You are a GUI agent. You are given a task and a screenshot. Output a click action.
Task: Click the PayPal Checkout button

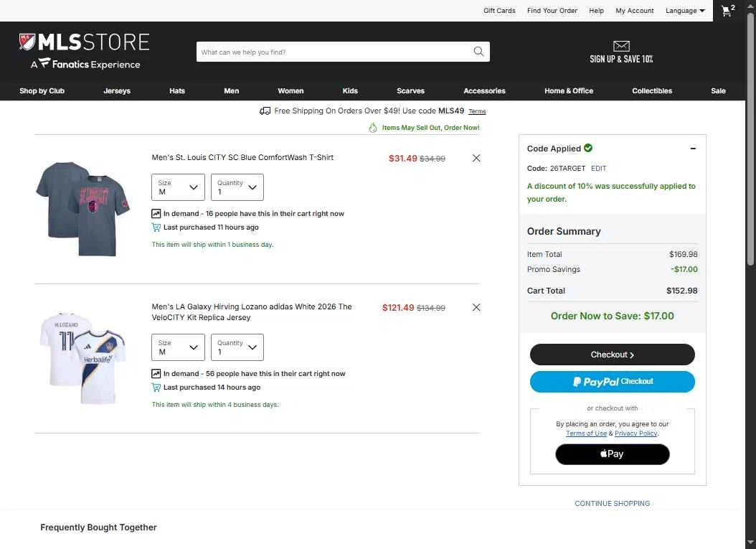(613, 382)
